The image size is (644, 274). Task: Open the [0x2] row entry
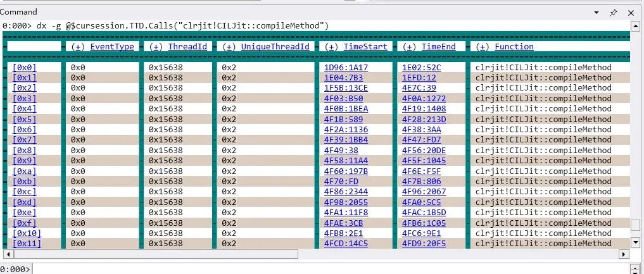point(24,88)
